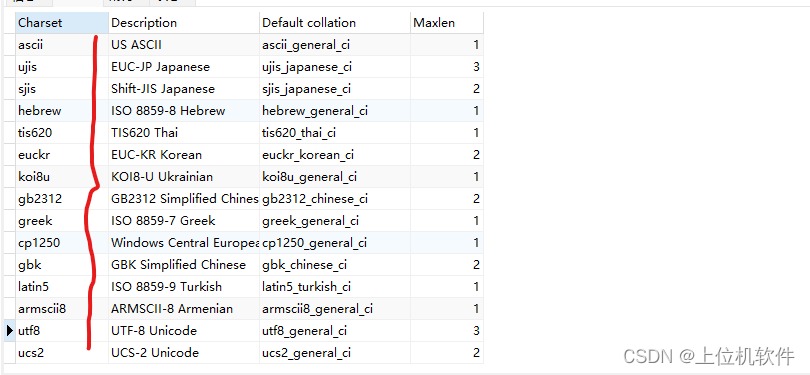
Task: Click the KOI8-U Ukrainian description
Action: 184,177
